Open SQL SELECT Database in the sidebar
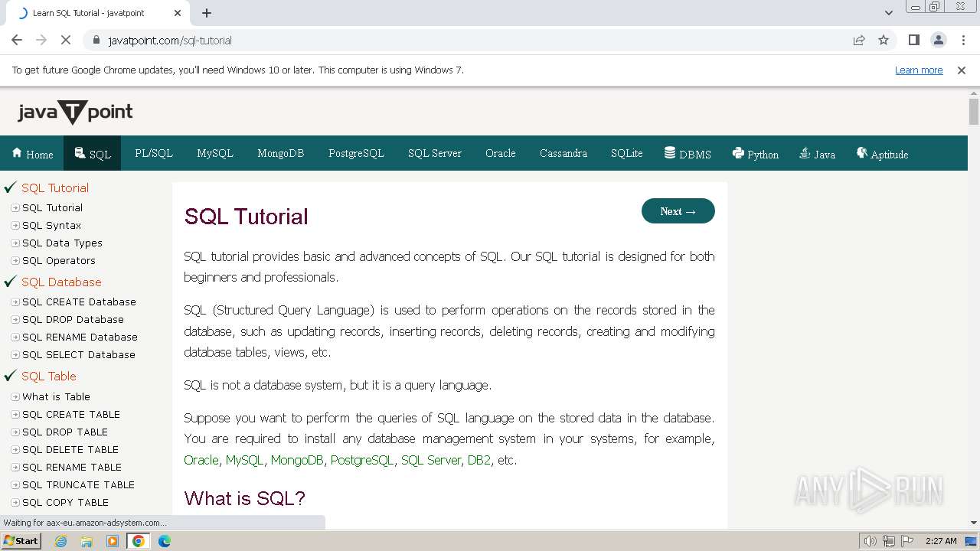The width and height of the screenshot is (980, 551). (x=79, y=354)
